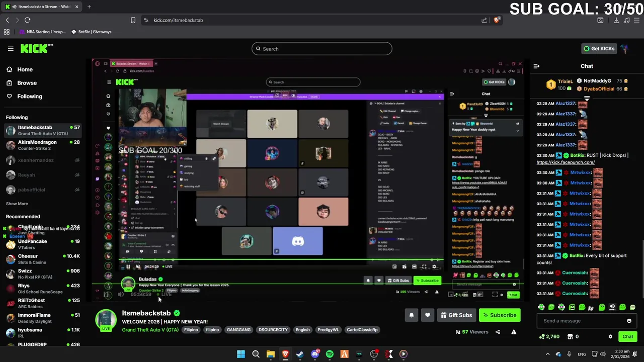644x362 pixels.
Task: Toggle the notification bell for Itsmebackstab
Action: [411, 315]
